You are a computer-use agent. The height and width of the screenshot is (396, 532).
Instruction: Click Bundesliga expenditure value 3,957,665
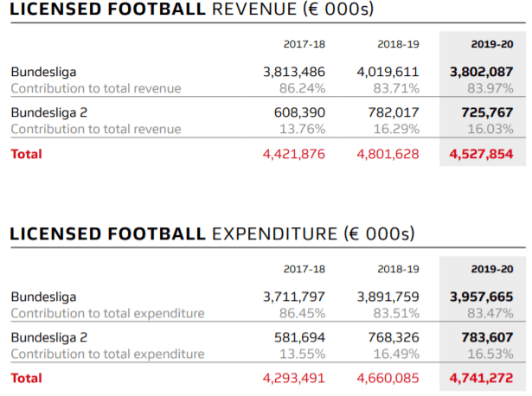pos(482,297)
